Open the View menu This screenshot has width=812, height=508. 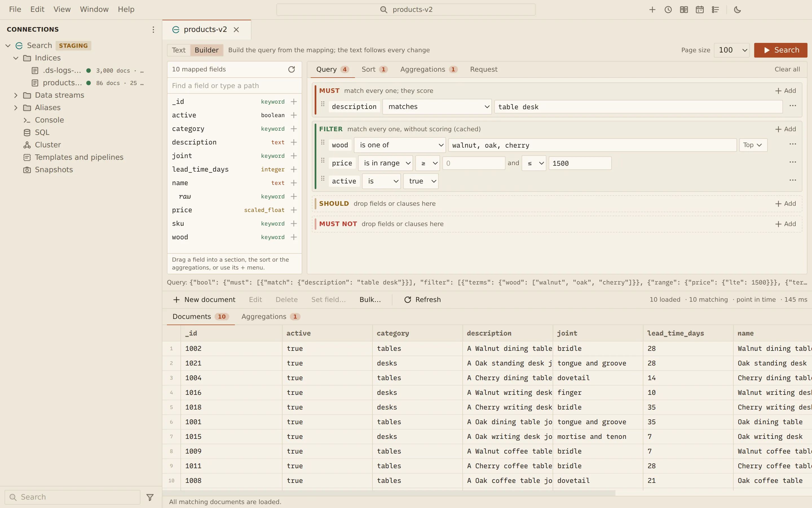(62, 9)
